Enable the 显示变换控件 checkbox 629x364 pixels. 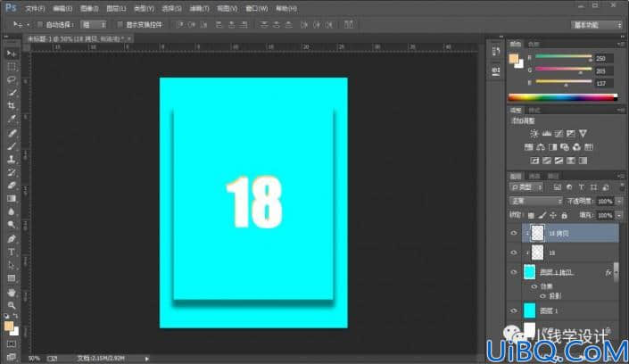coord(120,25)
